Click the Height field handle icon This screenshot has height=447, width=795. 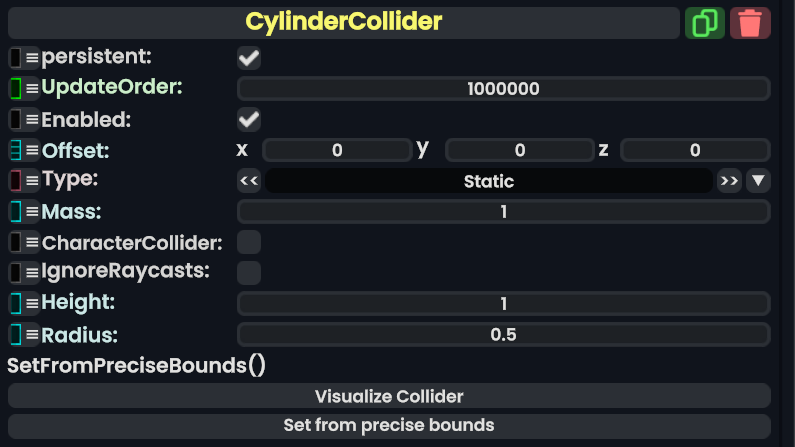15,303
